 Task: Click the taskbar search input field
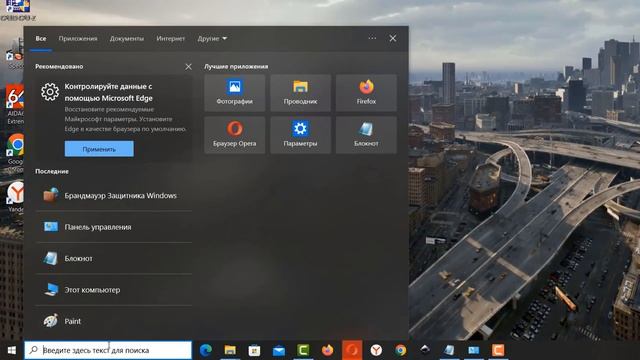click(x=108, y=350)
